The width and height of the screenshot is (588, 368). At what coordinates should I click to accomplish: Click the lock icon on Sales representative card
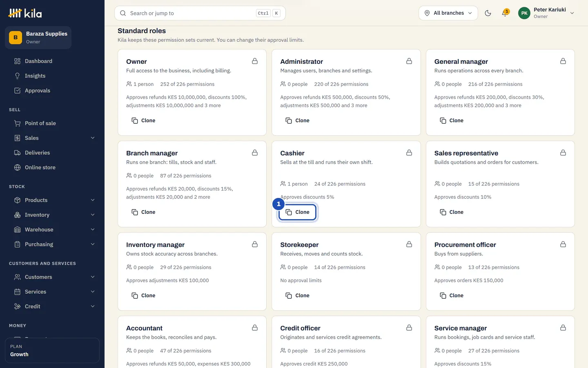pos(563,153)
